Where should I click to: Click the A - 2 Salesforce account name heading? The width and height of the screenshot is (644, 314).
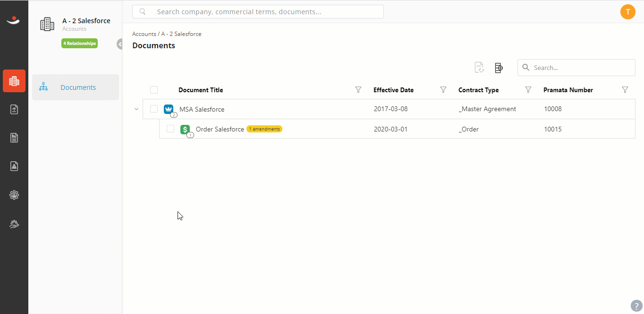tap(86, 21)
